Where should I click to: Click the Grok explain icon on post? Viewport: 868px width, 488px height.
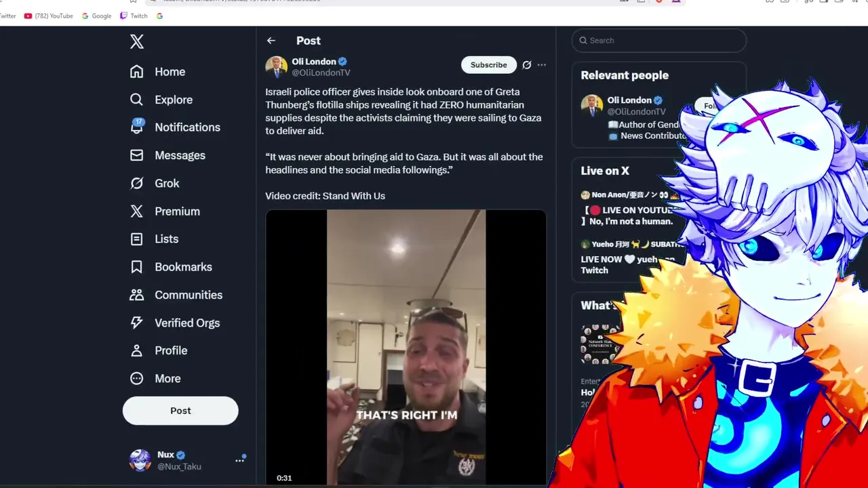526,65
